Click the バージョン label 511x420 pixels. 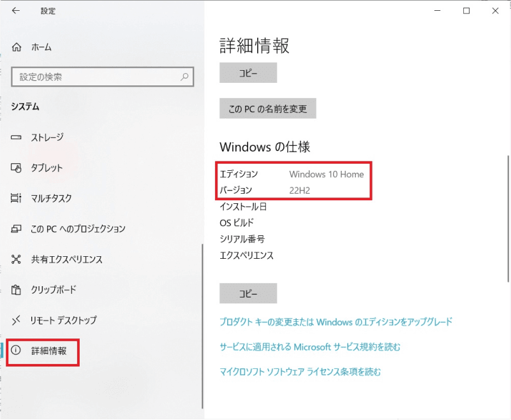point(235,190)
